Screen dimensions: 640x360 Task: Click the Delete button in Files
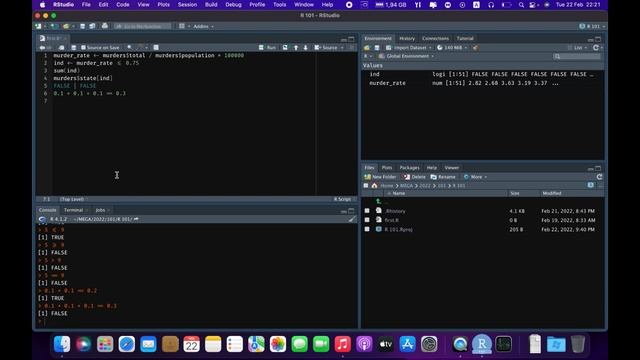[415, 177]
